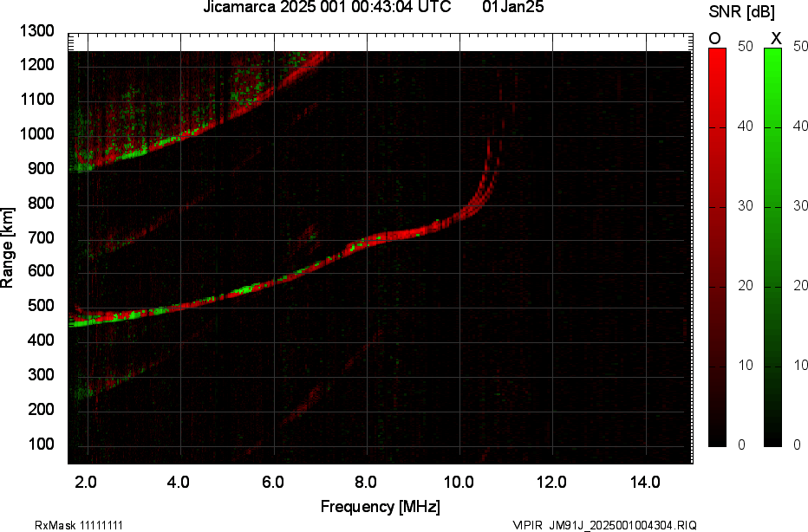
Task: Click the main red trace near 9 MHz, 720 km
Action: 413,233
